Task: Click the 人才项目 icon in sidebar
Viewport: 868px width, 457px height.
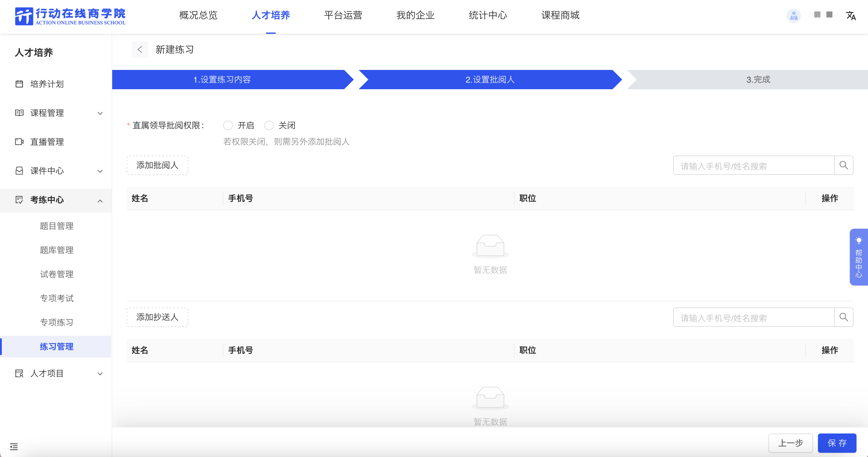Action: [19, 373]
